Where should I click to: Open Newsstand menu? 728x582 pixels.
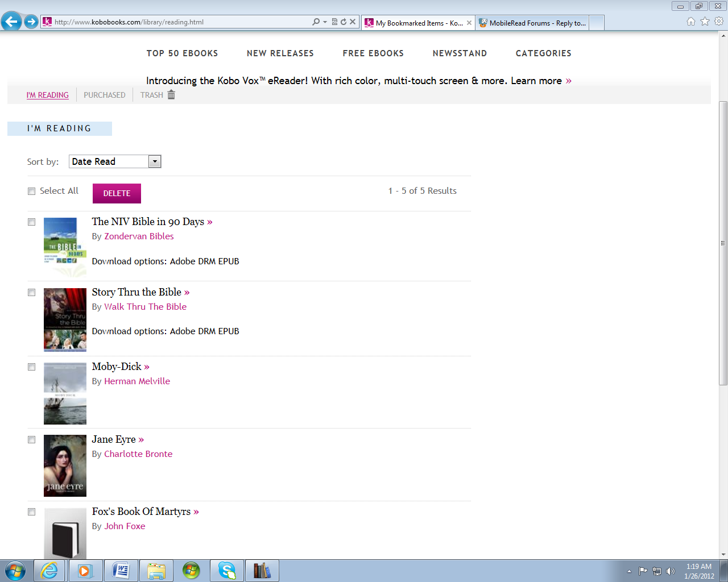[460, 53]
